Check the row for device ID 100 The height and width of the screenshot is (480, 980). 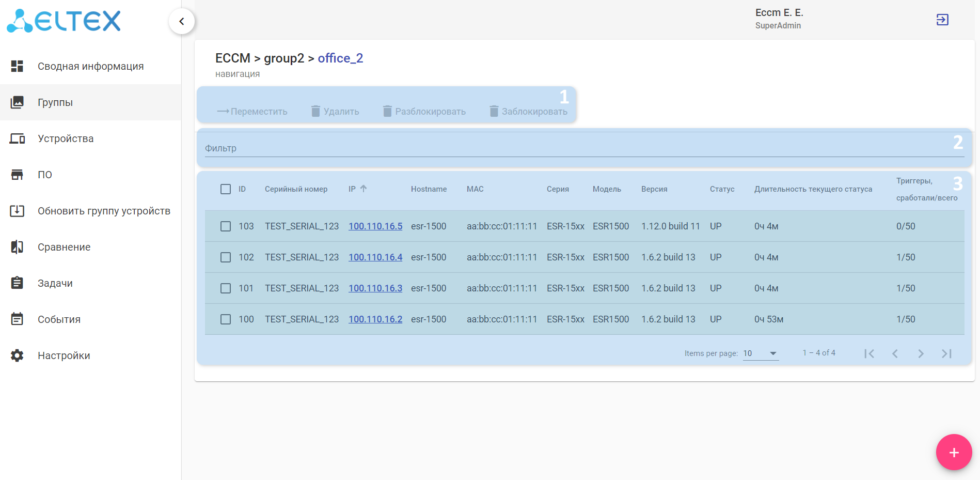pos(226,319)
